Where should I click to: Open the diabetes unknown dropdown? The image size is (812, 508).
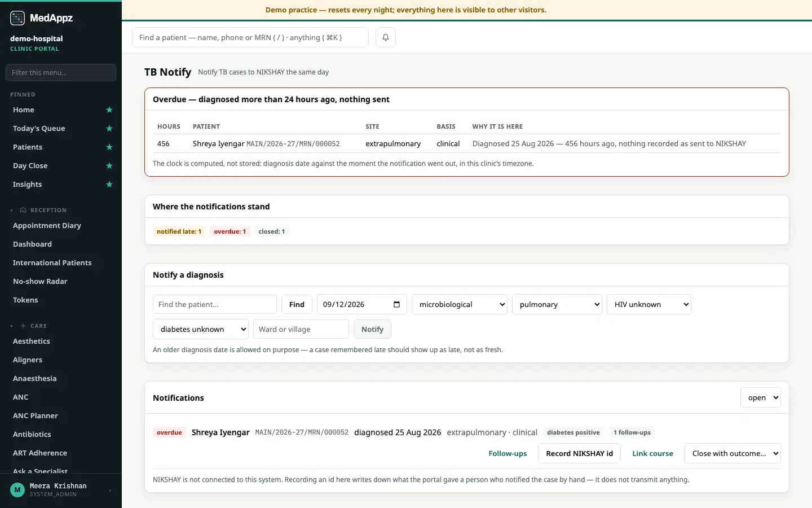201,329
